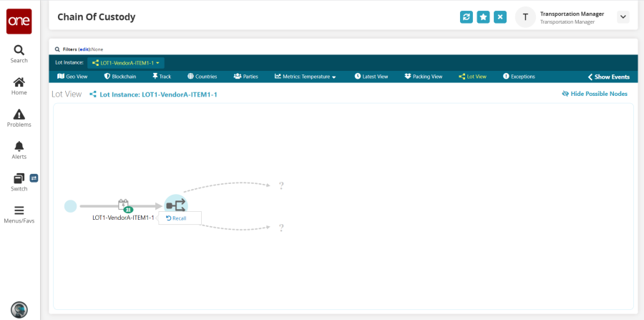Switch to the Parties tab
Screen dimensions: 644x320
click(x=245, y=77)
